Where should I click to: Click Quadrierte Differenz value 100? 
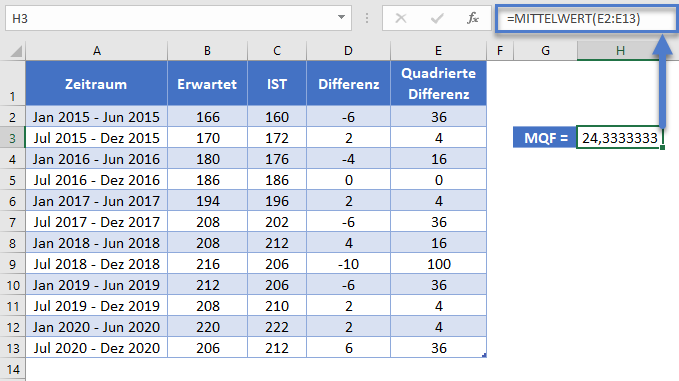(x=438, y=264)
